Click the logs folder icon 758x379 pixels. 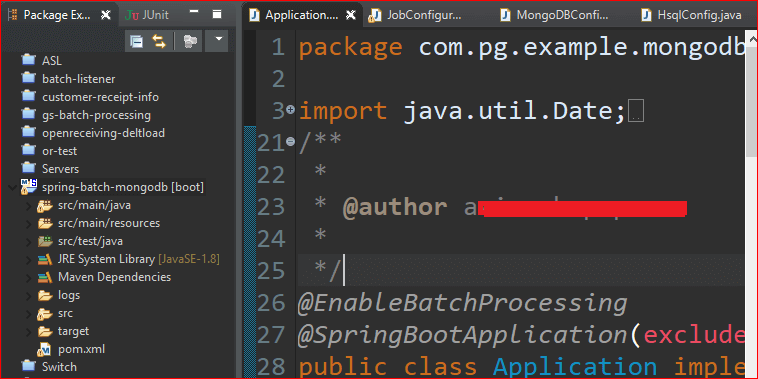[45, 295]
